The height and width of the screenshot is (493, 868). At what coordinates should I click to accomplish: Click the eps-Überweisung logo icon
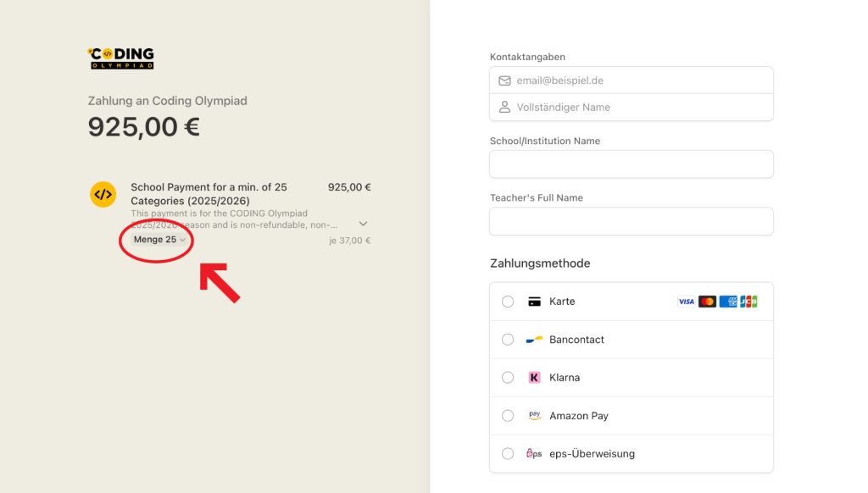click(x=534, y=454)
